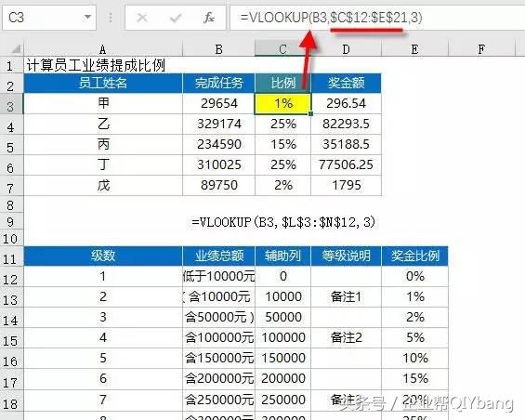Click header cell 比例
525x420 pixels.
[x=282, y=83]
